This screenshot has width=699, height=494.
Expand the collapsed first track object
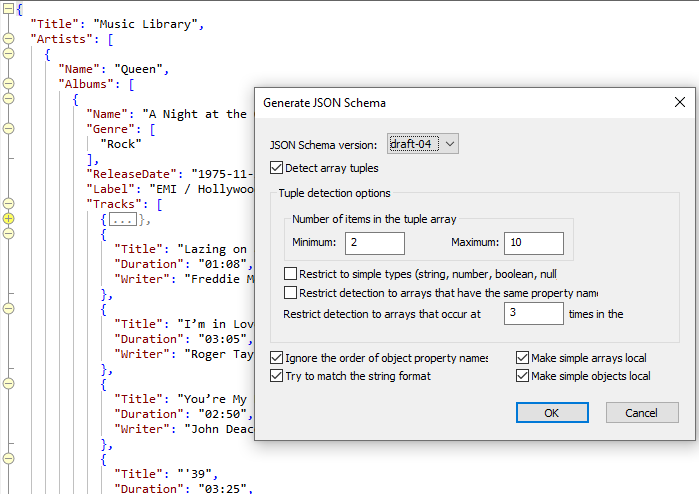[x=8, y=218]
